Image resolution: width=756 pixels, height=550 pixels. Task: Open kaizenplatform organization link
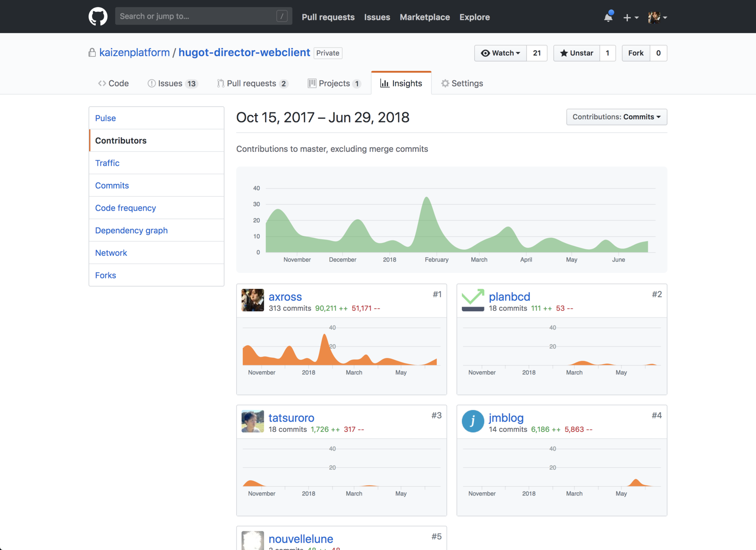point(134,53)
